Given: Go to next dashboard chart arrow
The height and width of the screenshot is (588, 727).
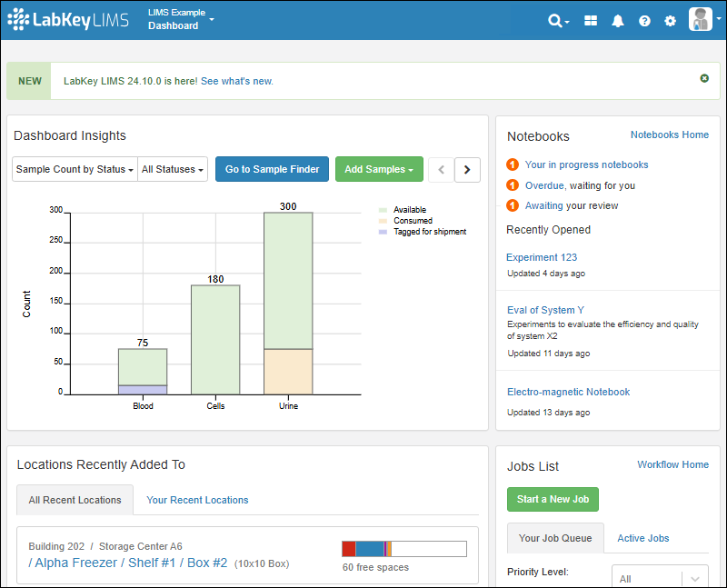Looking at the screenshot, I should point(467,169).
